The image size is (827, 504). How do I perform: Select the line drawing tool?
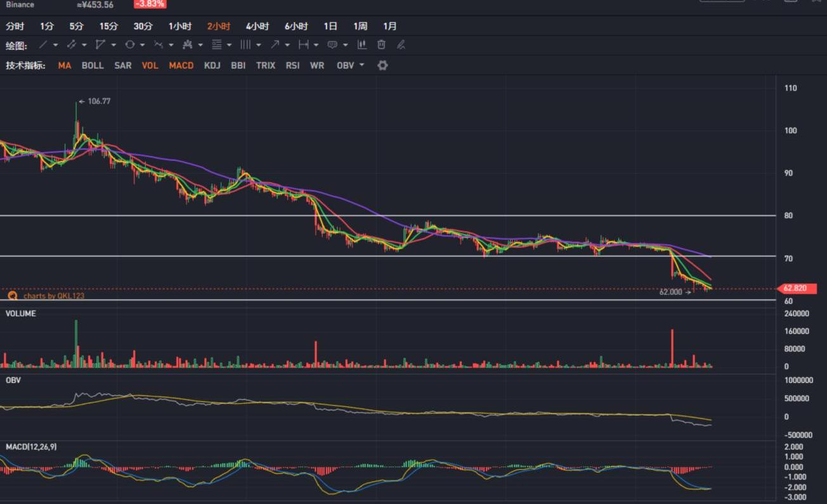[x=42, y=45]
